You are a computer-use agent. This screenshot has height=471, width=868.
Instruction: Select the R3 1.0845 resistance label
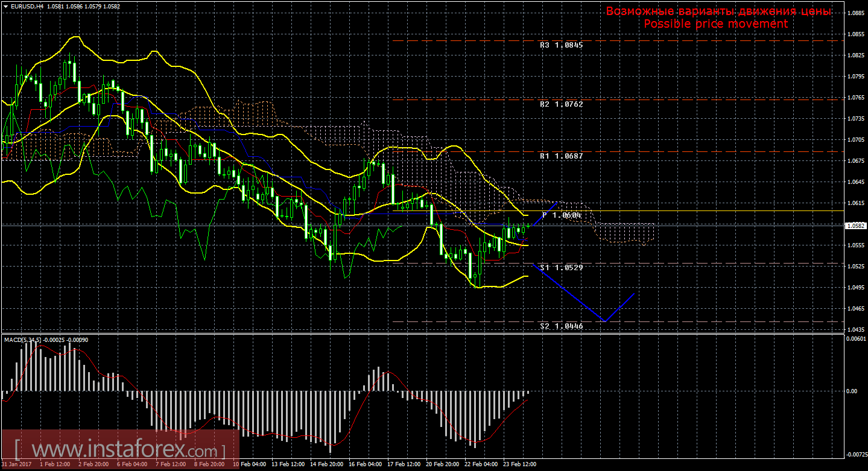pyautogui.click(x=561, y=45)
